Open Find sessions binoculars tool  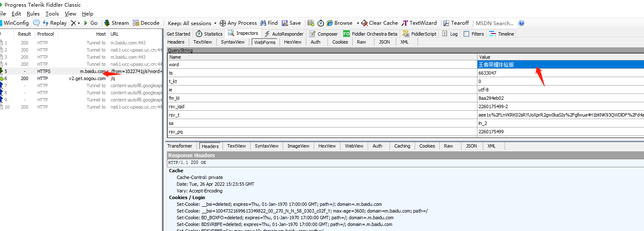(x=269, y=23)
